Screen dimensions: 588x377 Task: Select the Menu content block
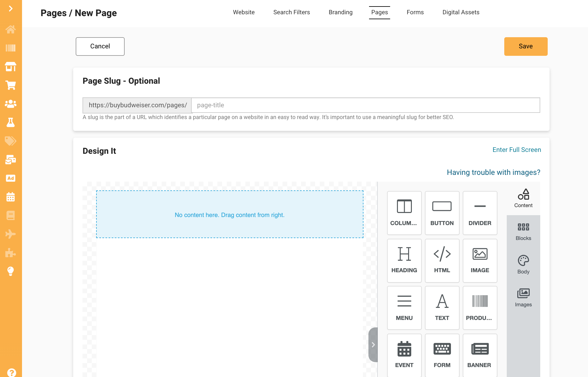404,308
